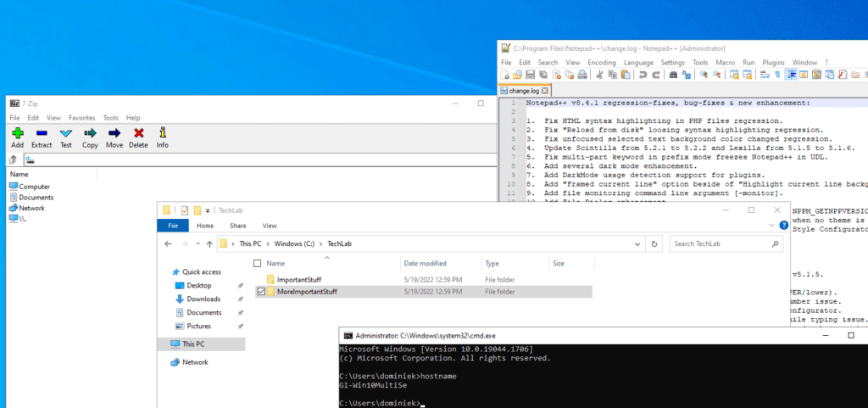
Task: Go up one folder in 7-Zip
Action: [x=14, y=159]
